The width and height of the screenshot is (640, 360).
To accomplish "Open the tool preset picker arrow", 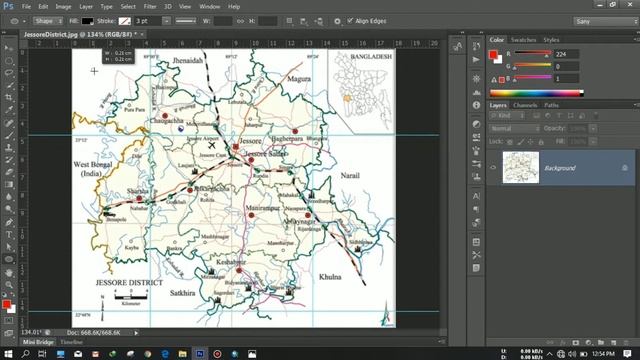I will click(24, 21).
